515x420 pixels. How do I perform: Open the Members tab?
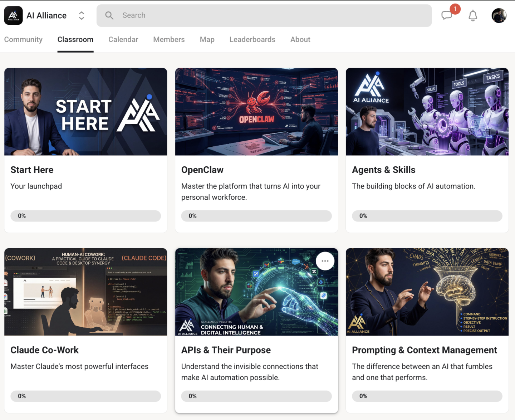click(x=169, y=39)
